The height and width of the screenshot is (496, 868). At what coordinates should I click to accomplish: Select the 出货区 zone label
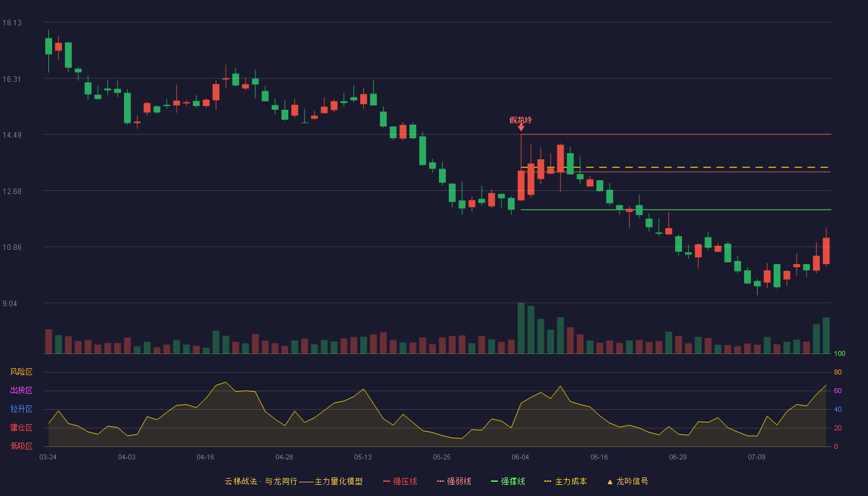21,391
